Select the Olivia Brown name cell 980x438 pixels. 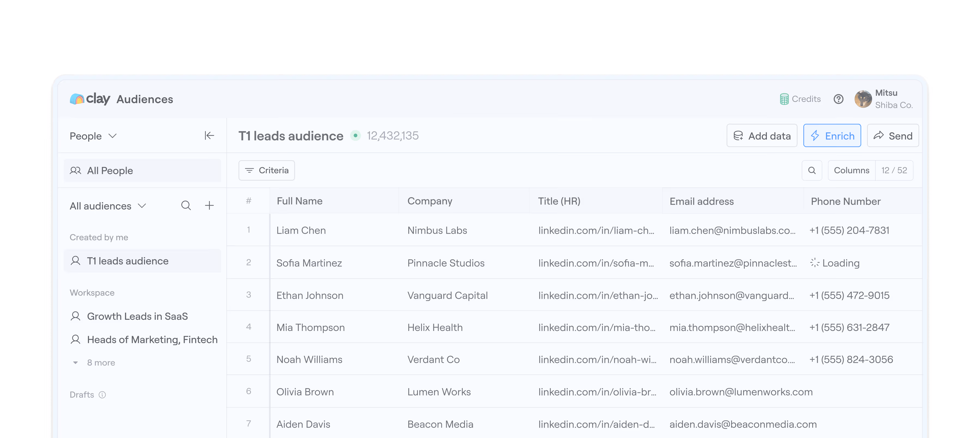coord(335,392)
